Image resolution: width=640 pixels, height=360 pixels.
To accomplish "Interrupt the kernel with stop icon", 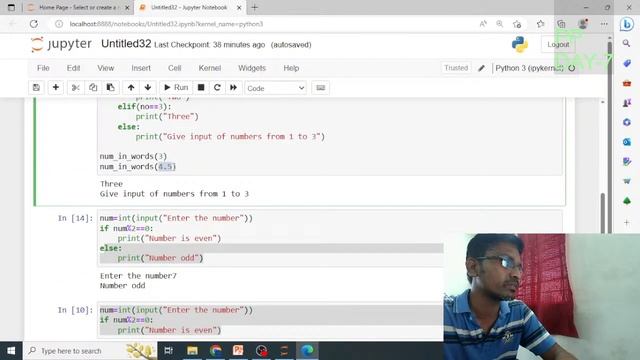I will (201, 88).
